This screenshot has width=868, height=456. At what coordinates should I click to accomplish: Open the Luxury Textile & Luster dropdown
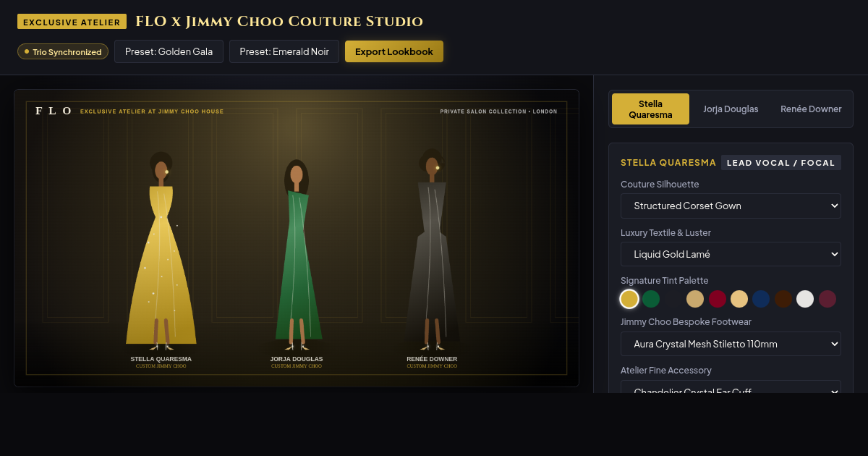click(x=731, y=254)
